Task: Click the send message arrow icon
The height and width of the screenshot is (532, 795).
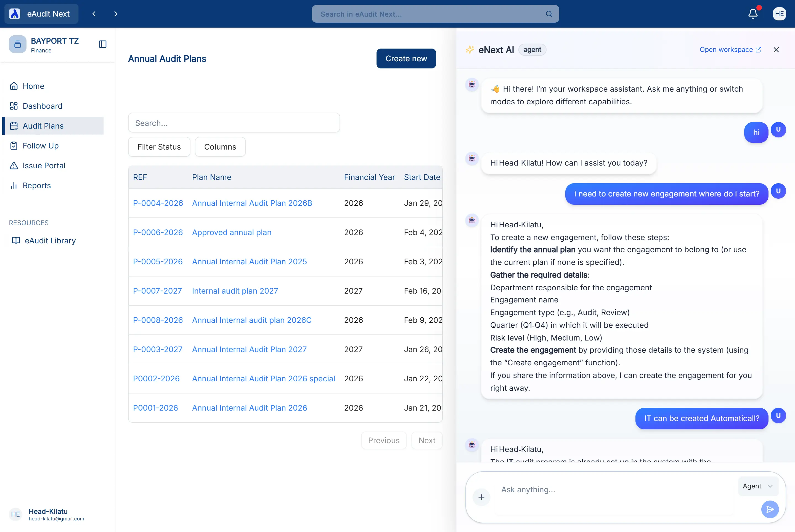Action: (x=770, y=509)
